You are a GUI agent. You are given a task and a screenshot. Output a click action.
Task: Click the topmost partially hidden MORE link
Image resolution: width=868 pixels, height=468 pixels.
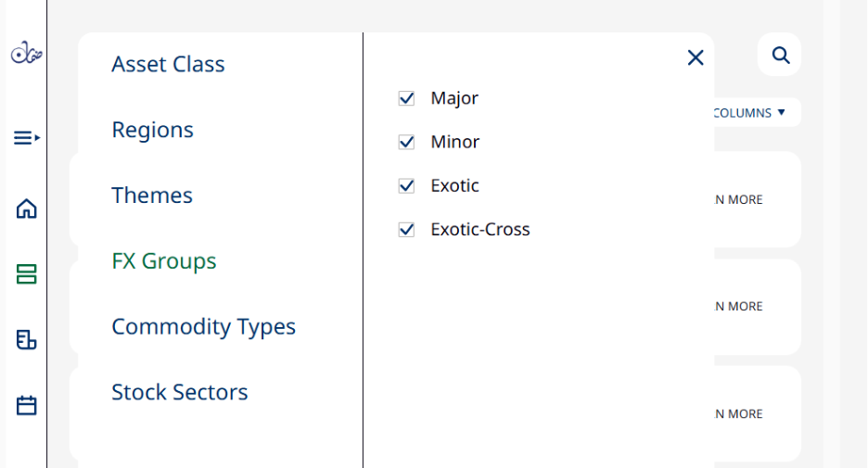click(738, 199)
